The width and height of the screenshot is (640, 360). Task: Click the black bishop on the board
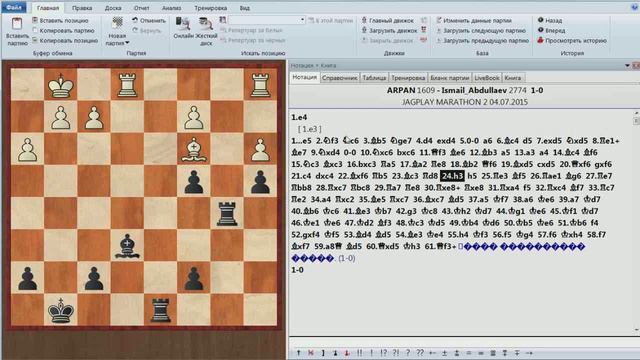127,246
